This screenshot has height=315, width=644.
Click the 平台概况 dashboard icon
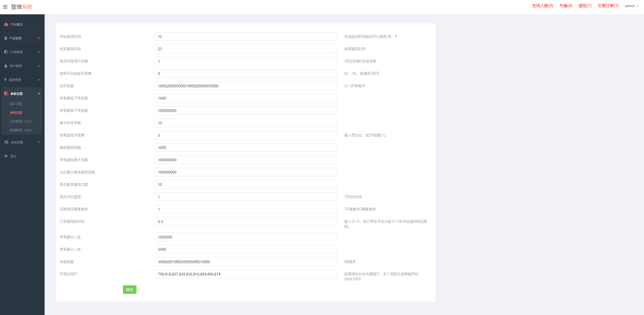tap(6, 24)
